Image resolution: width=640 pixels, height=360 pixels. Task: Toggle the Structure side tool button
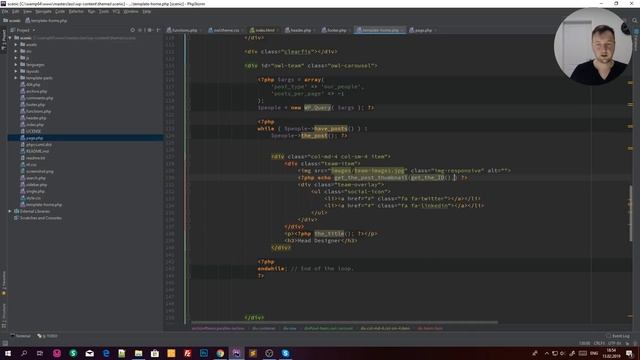click(x=4, y=315)
